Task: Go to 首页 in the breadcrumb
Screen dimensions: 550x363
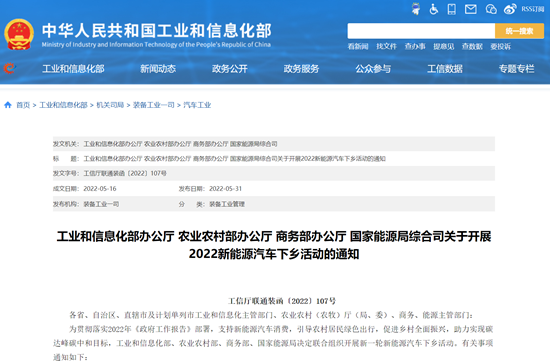Action: pyautogui.click(x=23, y=105)
